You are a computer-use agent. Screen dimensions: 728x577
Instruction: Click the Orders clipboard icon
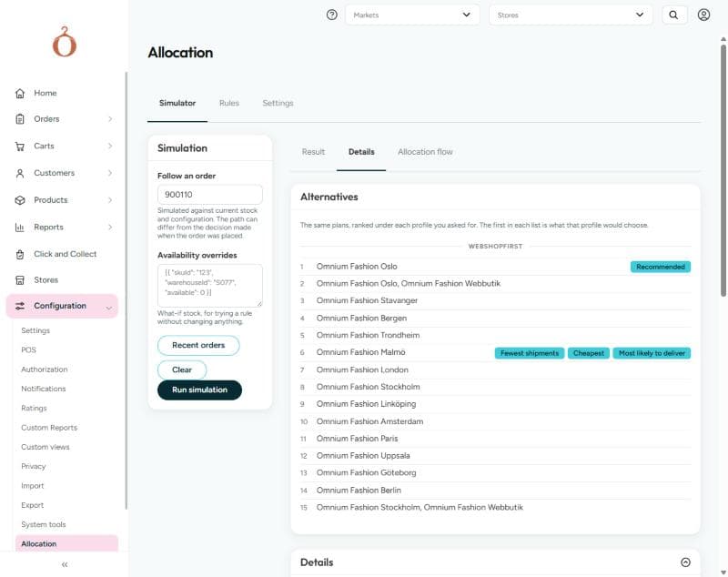20,119
